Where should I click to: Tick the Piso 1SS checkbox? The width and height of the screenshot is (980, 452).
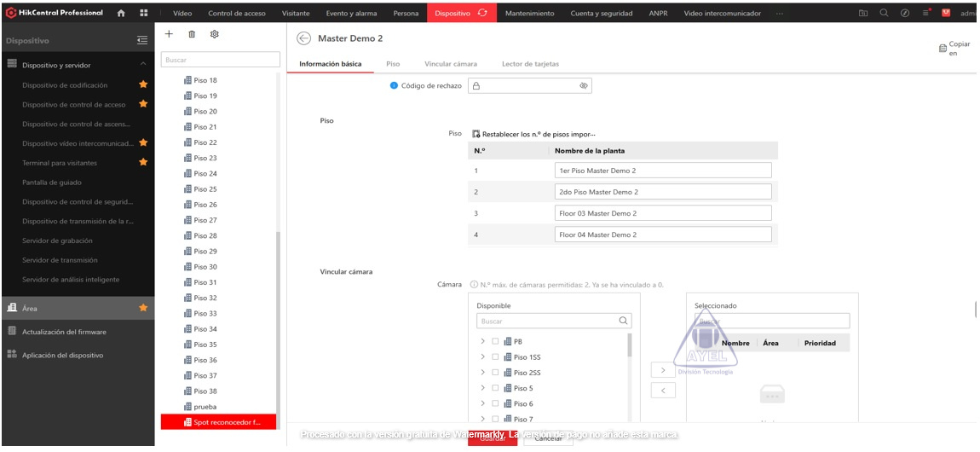click(x=495, y=357)
